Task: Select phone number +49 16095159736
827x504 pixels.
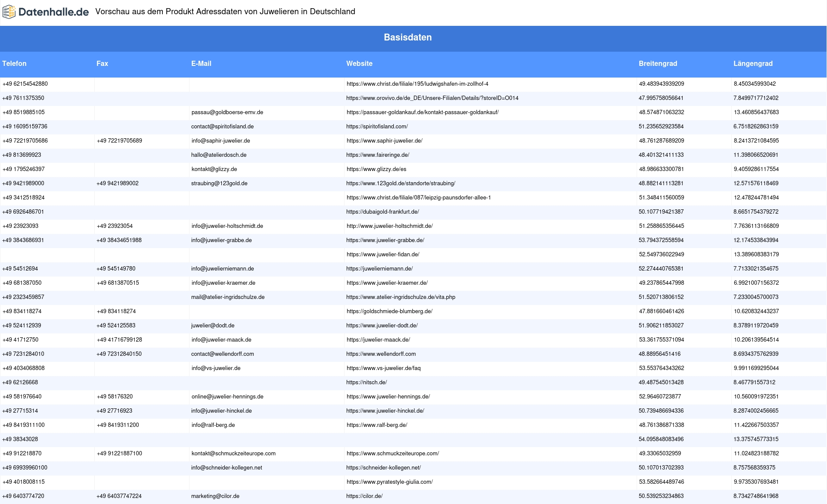Action: (x=25, y=127)
